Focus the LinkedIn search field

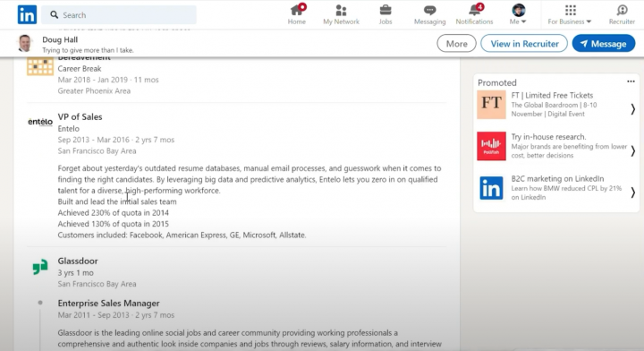click(119, 15)
